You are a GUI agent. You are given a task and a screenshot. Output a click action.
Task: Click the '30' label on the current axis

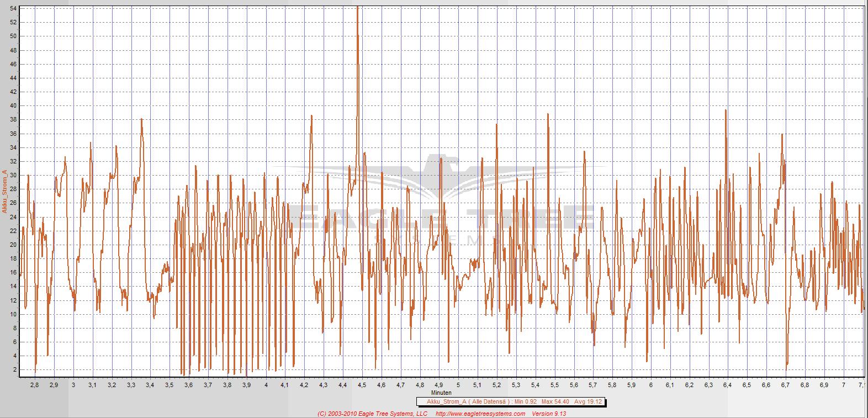(14, 176)
